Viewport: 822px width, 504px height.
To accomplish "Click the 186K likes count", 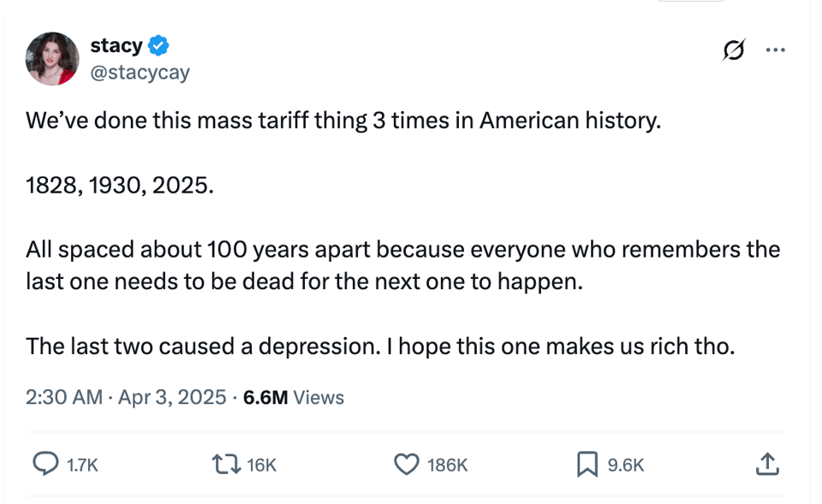I will [446, 465].
